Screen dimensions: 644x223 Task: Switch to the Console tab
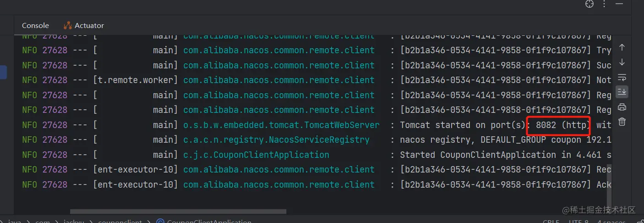click(x=35, y=26)
